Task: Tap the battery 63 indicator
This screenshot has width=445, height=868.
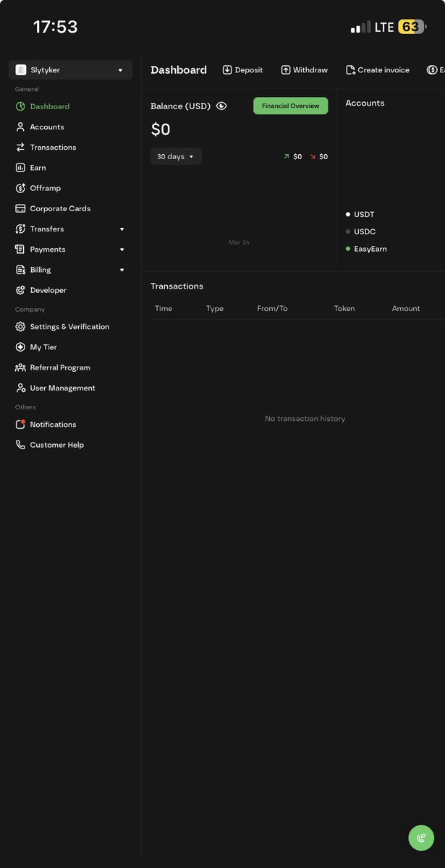Action: [411, 27]
